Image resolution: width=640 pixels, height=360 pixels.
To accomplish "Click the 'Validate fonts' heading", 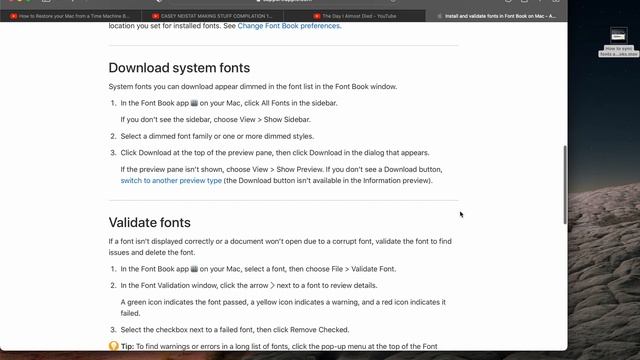I will point(149,222).
